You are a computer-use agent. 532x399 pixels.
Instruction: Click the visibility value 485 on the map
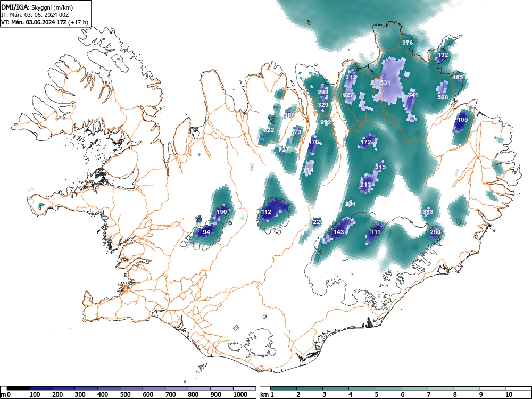[x=458, y=77]
